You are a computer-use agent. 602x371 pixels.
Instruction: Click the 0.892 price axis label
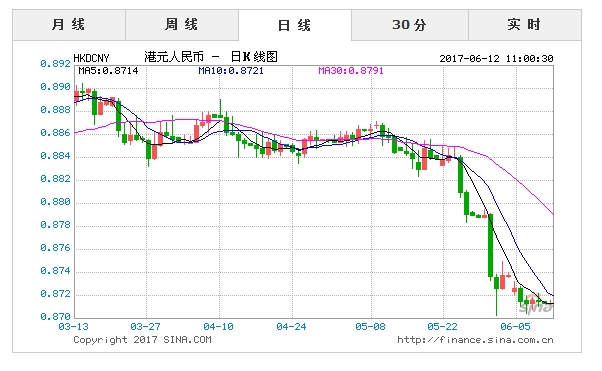[56, 64]
